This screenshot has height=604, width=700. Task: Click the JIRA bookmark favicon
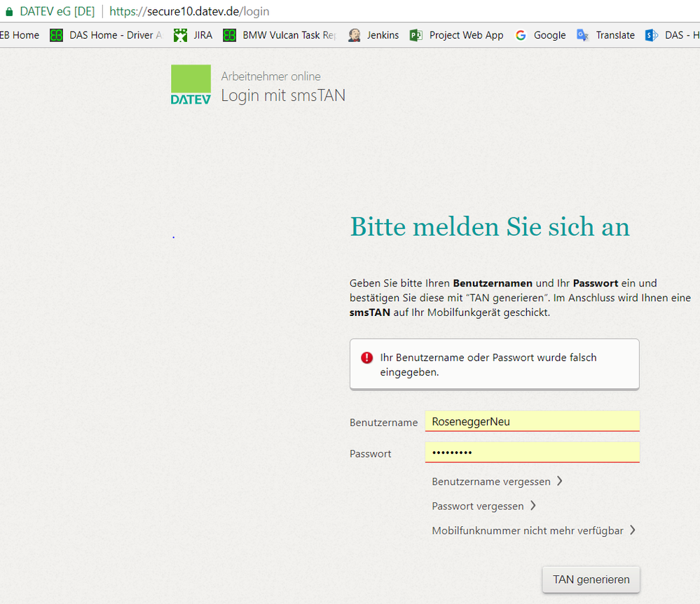point(180,35)
